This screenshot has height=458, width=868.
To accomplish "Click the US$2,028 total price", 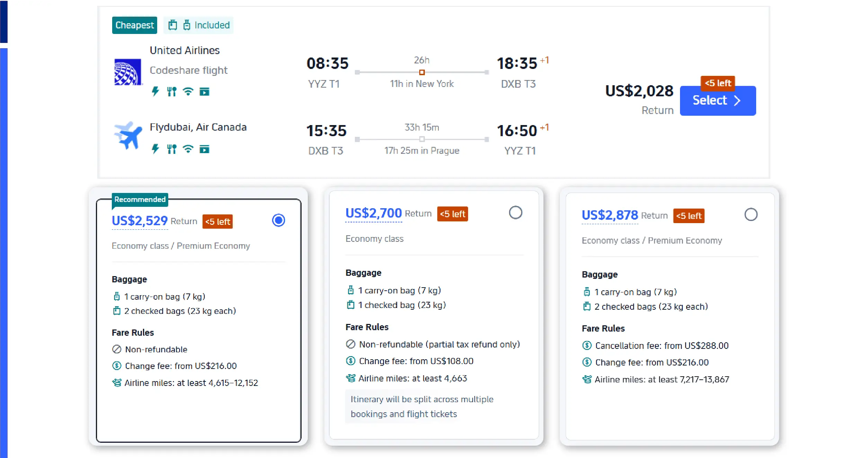I will 639,91.
